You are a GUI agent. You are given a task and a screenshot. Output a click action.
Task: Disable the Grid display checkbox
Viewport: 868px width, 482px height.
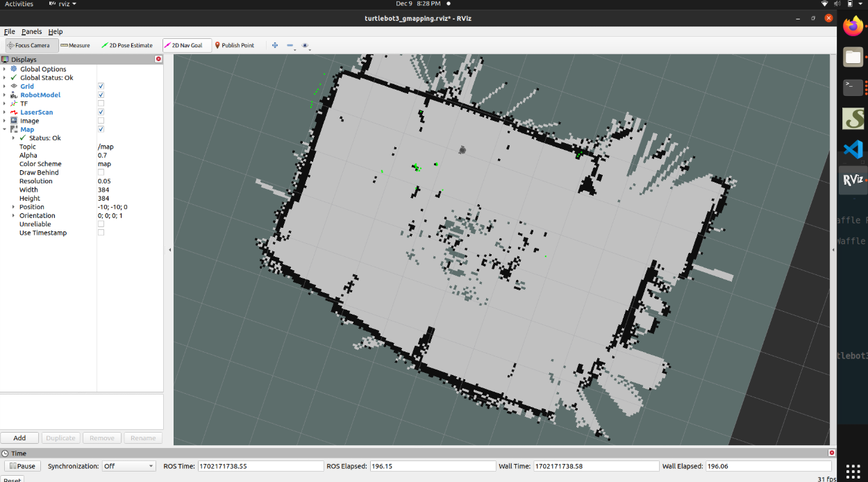[x=101, y=86]
